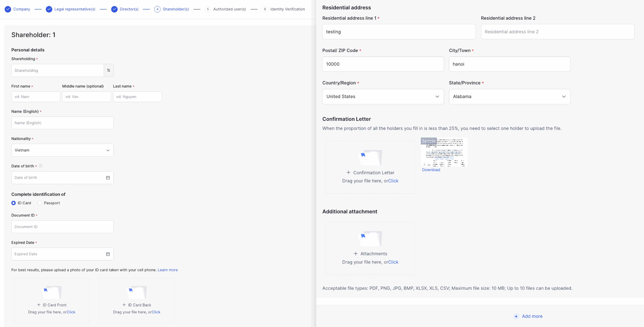The image size is (644, 327).
Task: Focus the City/Town field containing hanoi
Action: pyautogui.click(x=510, y=64)
